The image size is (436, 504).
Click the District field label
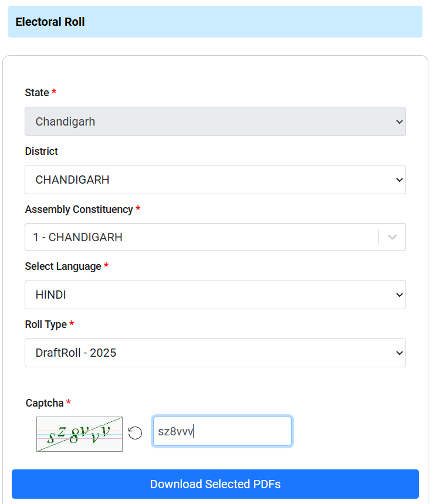[x=41, y=151]
